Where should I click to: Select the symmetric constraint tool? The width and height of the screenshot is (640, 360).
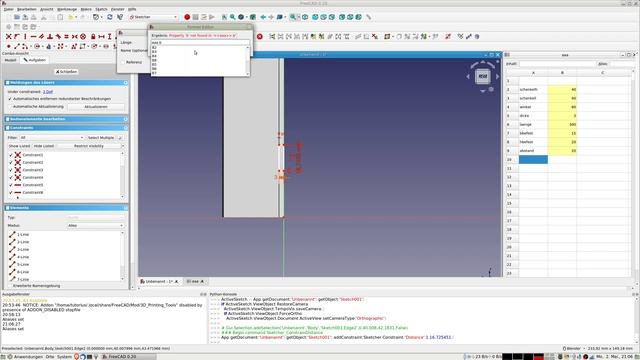(x=75, y=37)
